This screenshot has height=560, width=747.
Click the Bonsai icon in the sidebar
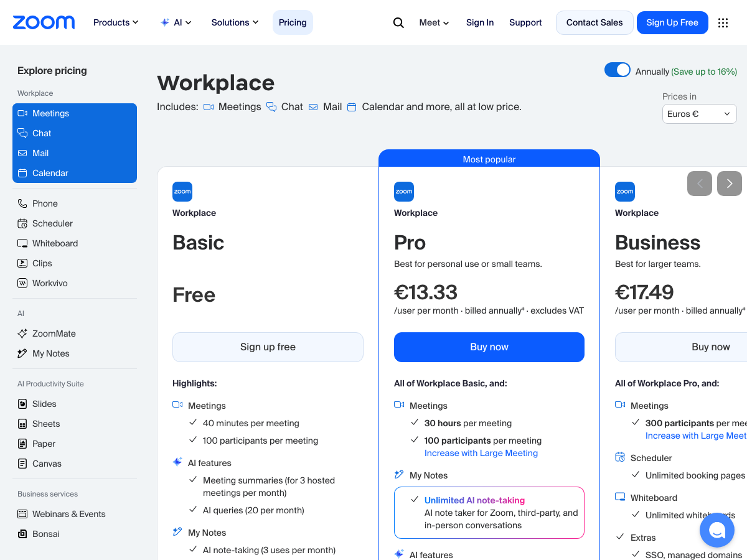click(22, 534)
